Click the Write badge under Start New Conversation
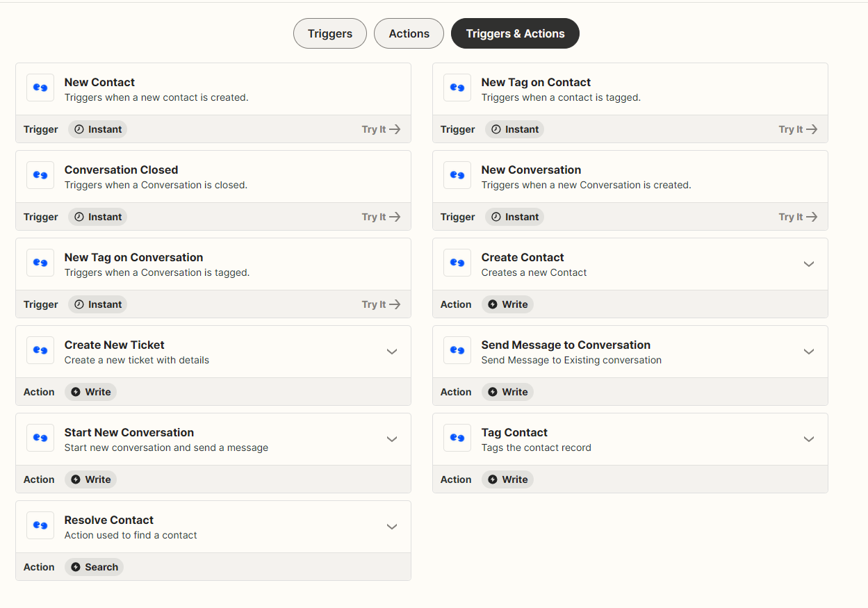The width and height of the screenshot is (868, 608). click(x=90, y=479)
